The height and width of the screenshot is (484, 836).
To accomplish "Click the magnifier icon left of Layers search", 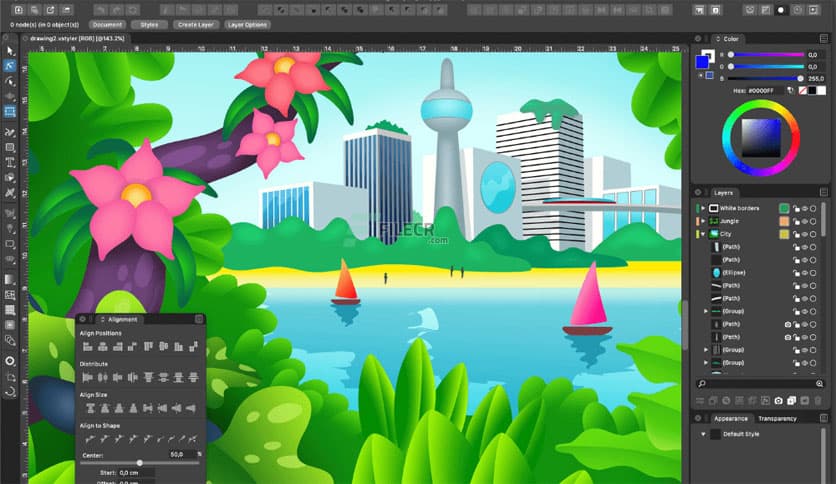I will tap(702, 384).
